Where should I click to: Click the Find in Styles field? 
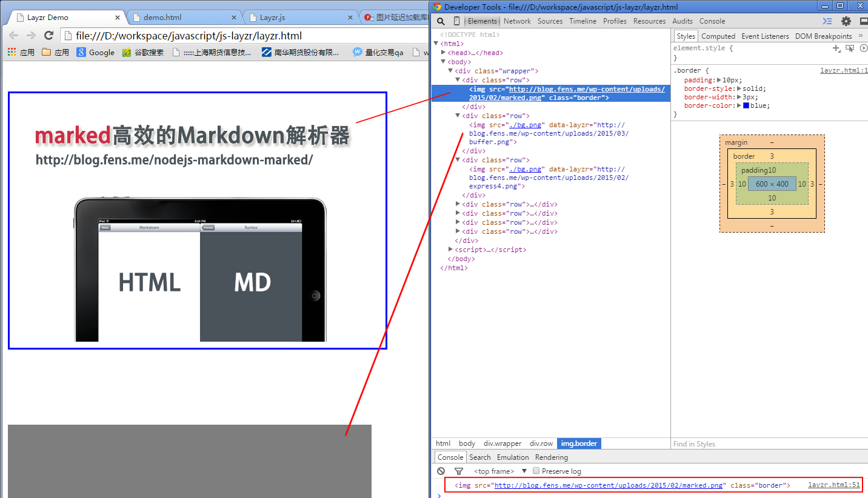pos(769,444)
